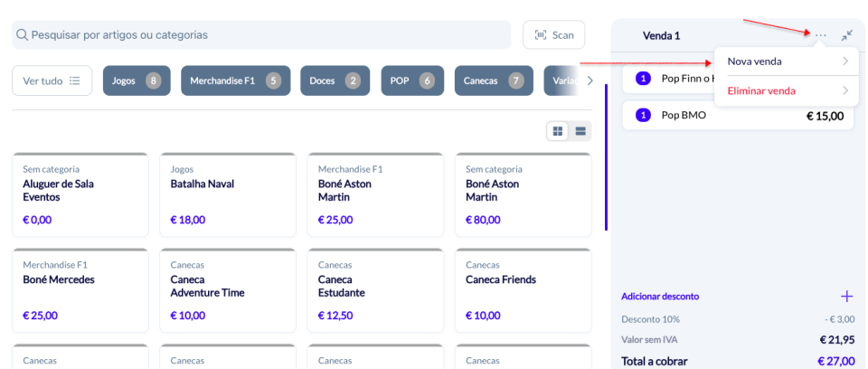Viewport: 868px width, 369px height.
Task: Collapse the Venda 1 panel
Action: coord(846,35)
